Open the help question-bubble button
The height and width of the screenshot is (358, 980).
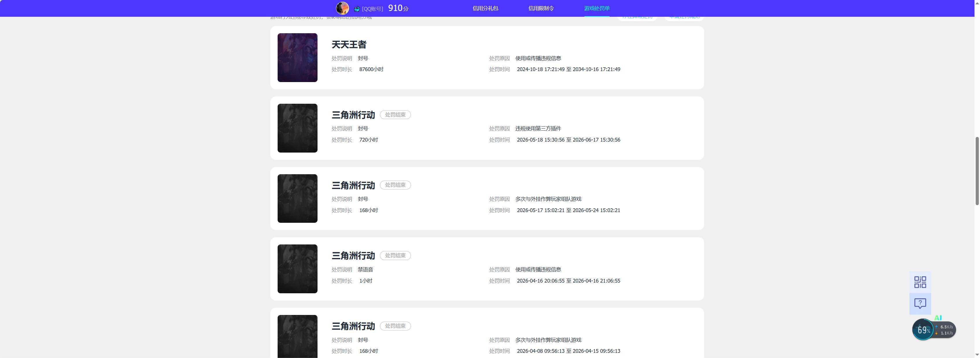[x=920, y=303]
